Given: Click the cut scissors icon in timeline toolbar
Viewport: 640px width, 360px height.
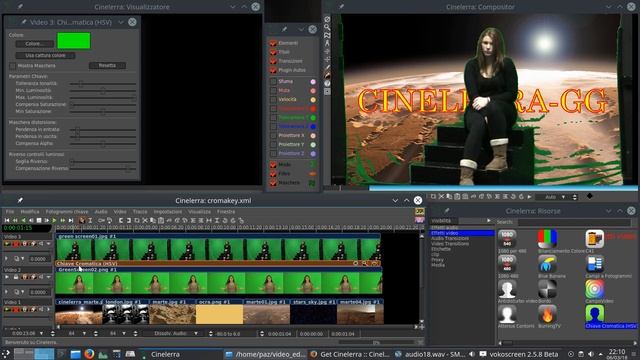Looking at the screenshot, I should point(145,220).
